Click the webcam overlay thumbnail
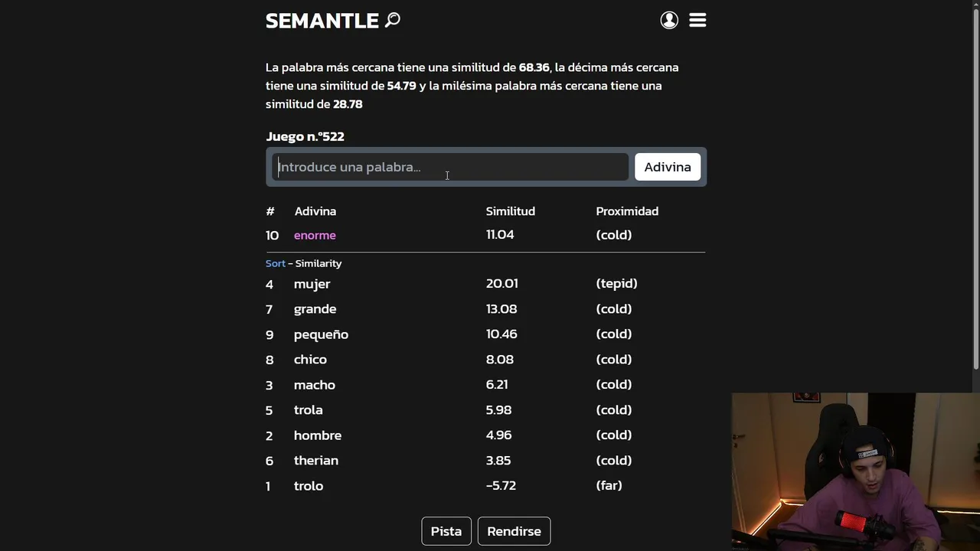The image size is (980, 551). 855,471
